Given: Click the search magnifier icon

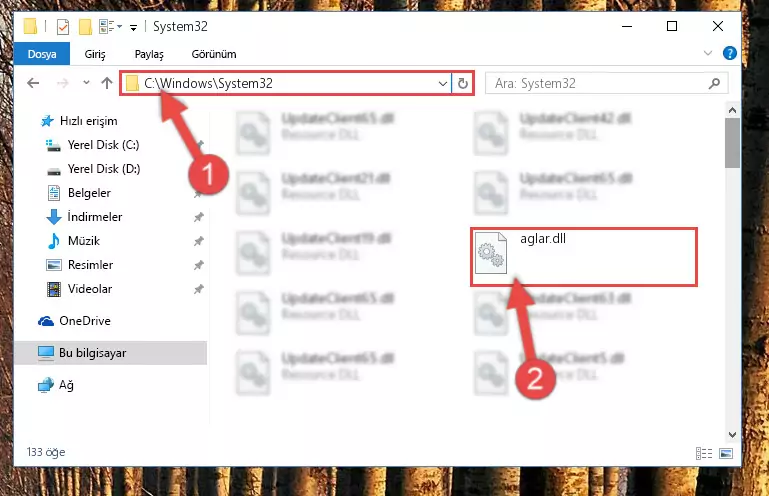Looking at the screenshot, I should click(x=714, y=83).
